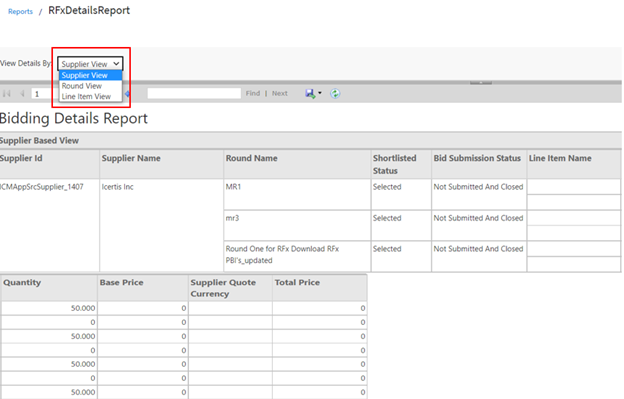Click Supplier Quote Currency column header
The height and width of the screenshot is (399, 624).
(230, 288)
